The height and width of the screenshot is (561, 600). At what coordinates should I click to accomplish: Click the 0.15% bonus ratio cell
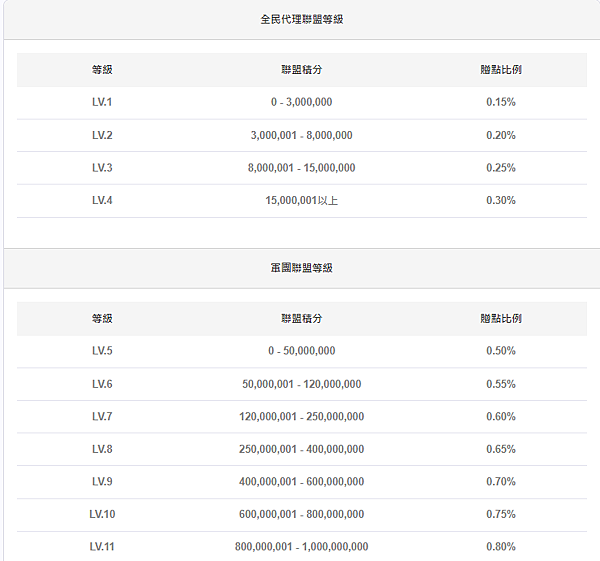point(500,102)
